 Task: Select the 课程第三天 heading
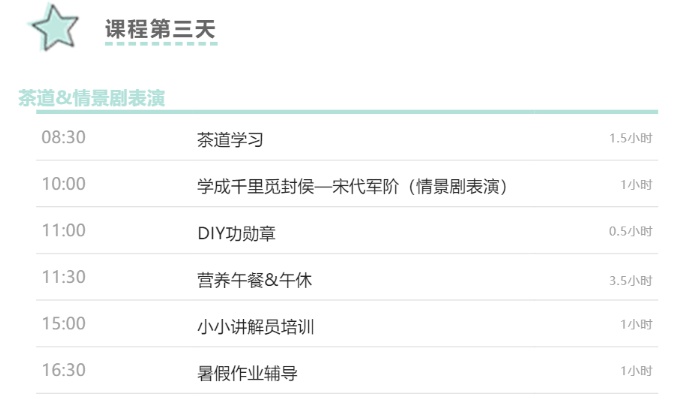(160, 31)
